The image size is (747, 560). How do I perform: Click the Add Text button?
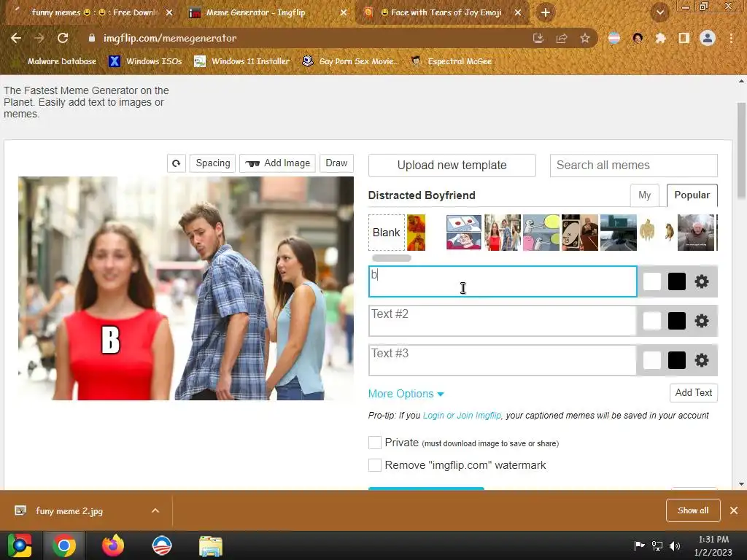pos(693,393)
